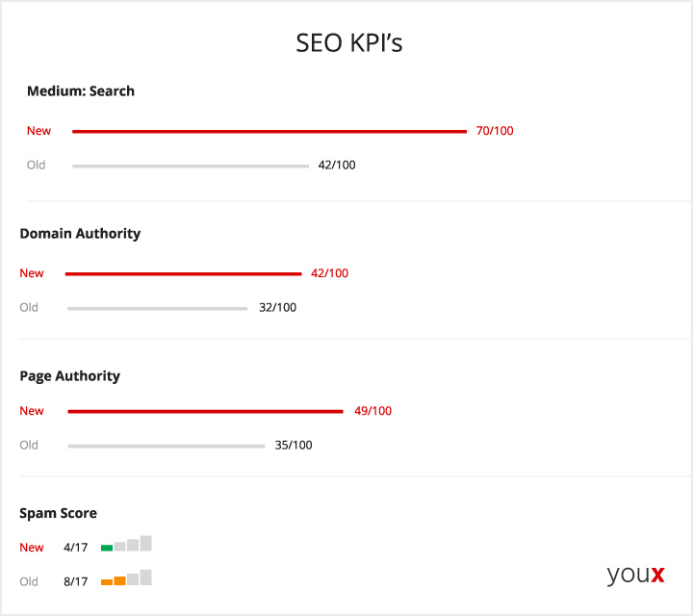Click the 4/17 spam score value

76,548
